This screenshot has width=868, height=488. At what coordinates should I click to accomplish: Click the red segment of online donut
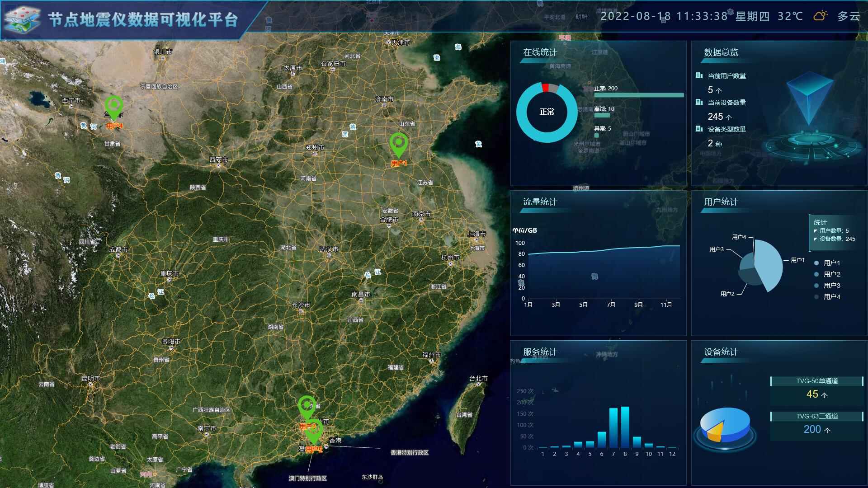click(x=546, y=88)
